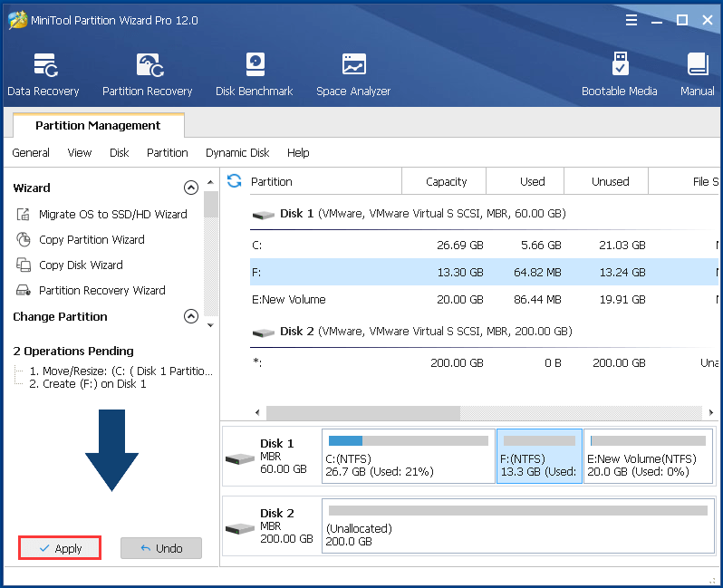Click the Disk 1 header row text
The height and width of the screenshot is (588, 723).
point(423,214)
